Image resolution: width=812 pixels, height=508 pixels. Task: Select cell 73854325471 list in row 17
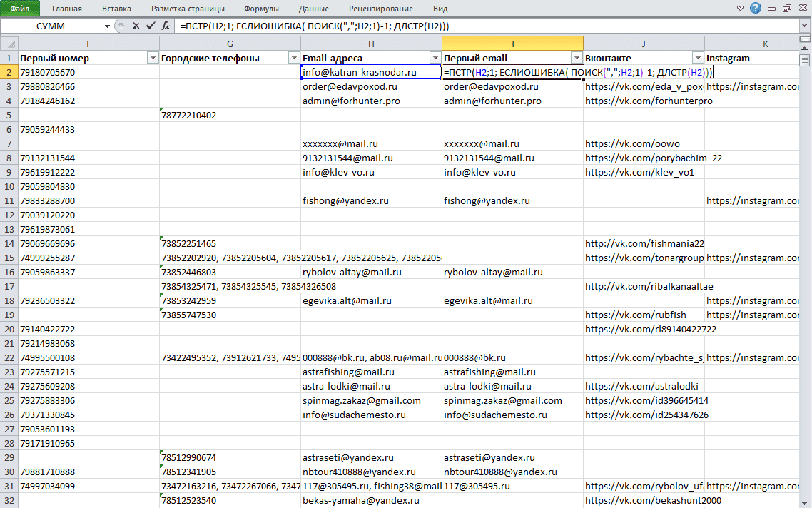[x=230, y=286]
